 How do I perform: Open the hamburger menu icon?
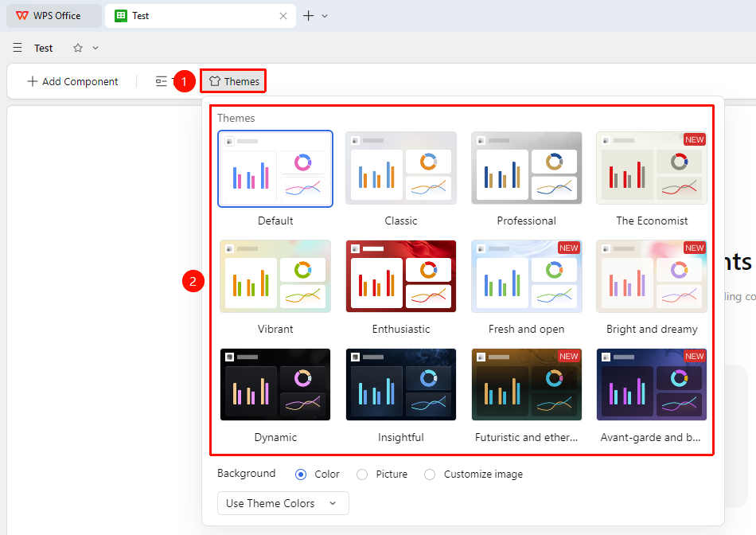[x=18, y=48]
